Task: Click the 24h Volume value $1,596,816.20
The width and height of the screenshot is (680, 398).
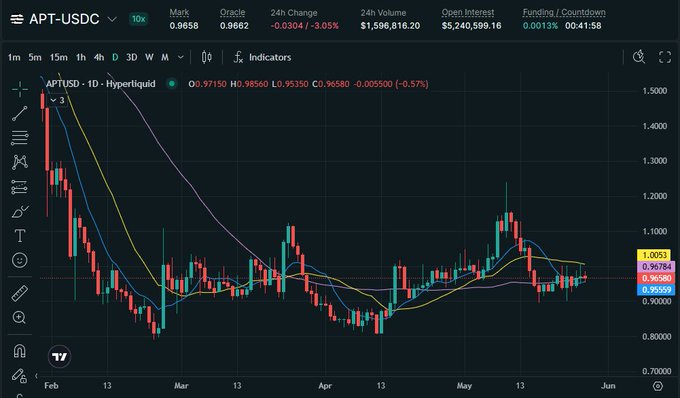Action: [390, 26]
